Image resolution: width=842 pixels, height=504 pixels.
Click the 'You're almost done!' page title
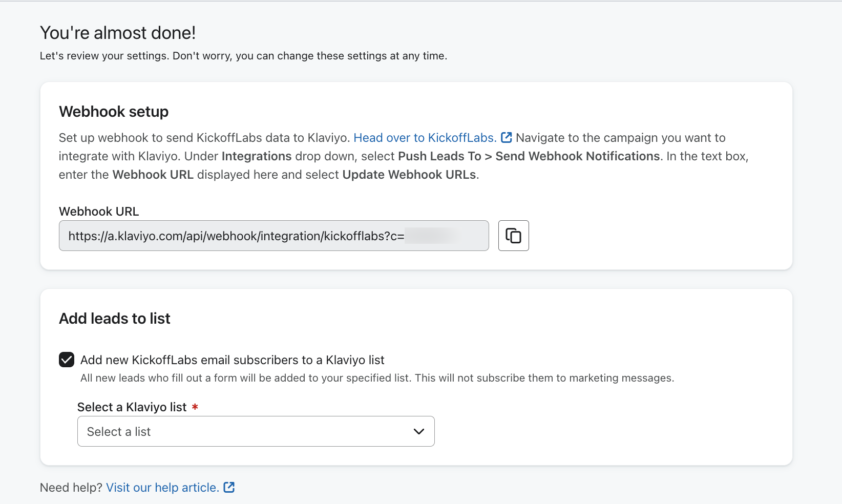coord(118,33)
